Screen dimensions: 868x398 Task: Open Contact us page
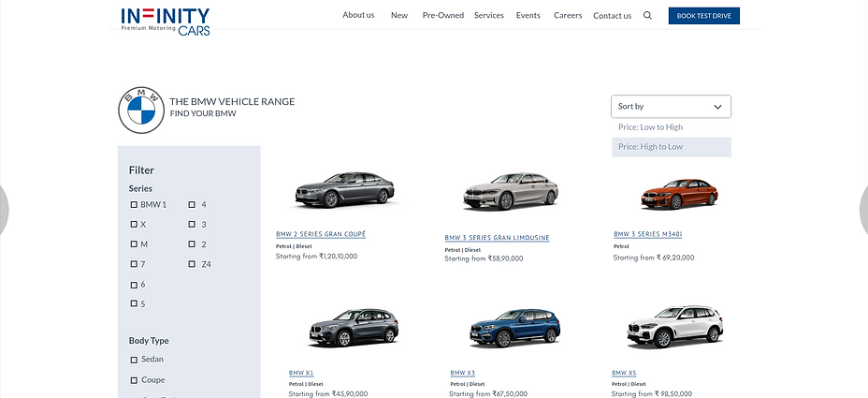[x=613, y=16]
